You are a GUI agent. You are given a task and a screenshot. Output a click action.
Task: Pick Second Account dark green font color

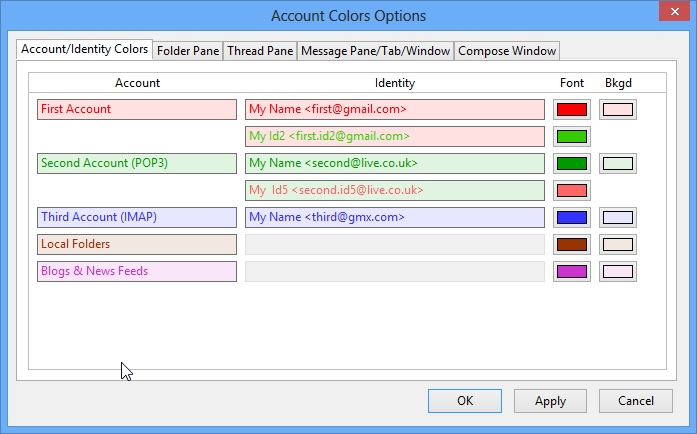[572, 164]
